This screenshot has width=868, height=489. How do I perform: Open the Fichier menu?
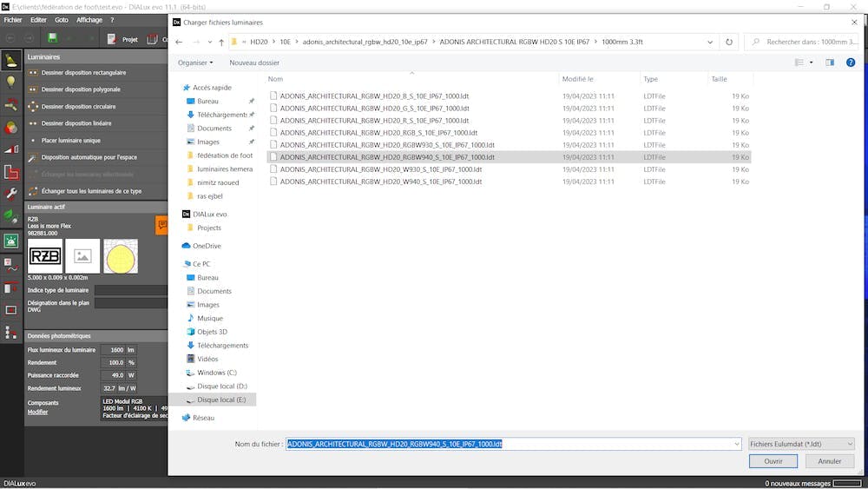13,20
